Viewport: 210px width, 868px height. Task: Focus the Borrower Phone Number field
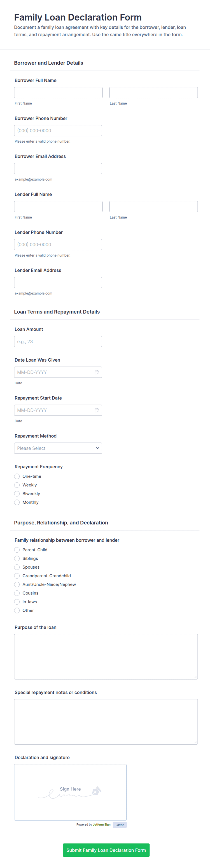pyautogui.click(x=58, y=131)
